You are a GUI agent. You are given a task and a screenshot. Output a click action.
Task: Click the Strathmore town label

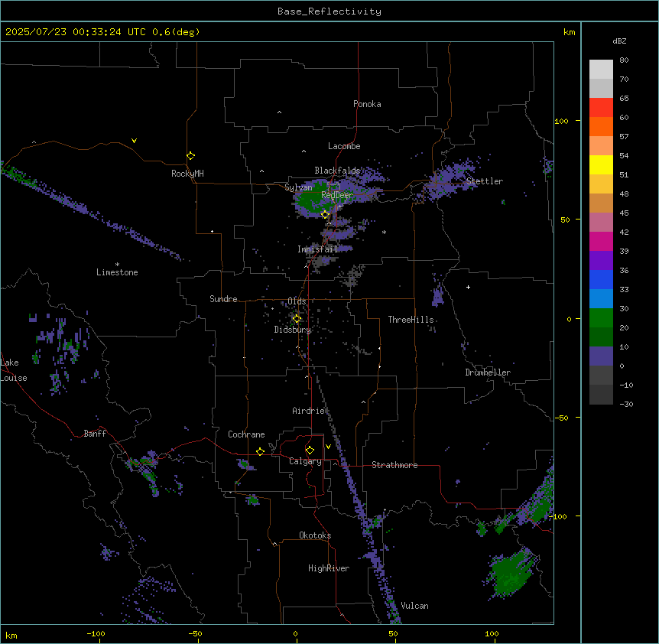[x=394, y=465]
